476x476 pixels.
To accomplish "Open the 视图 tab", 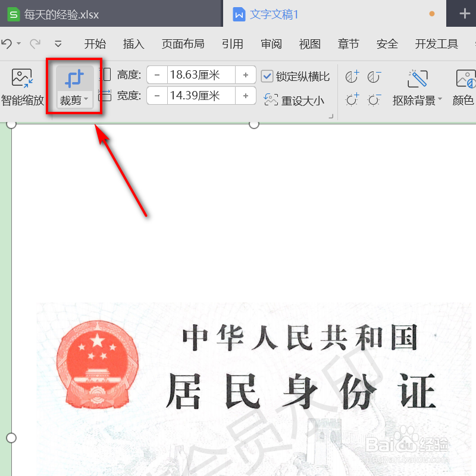I will pyautogui.click(x=309, y=44).
